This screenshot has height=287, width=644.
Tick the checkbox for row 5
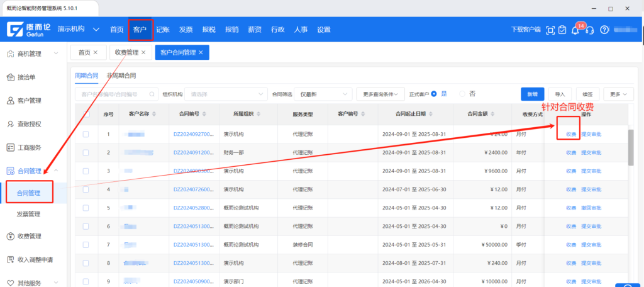(x=86, y=208)
